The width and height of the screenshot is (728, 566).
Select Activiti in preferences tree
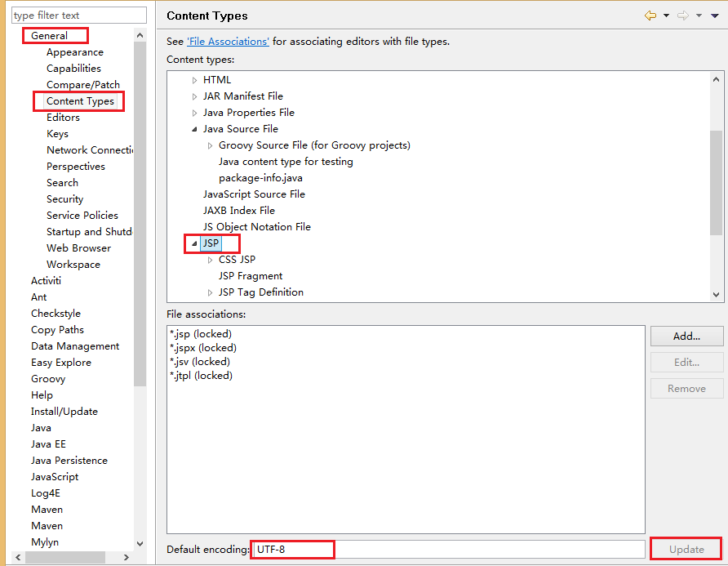(46, 281)
